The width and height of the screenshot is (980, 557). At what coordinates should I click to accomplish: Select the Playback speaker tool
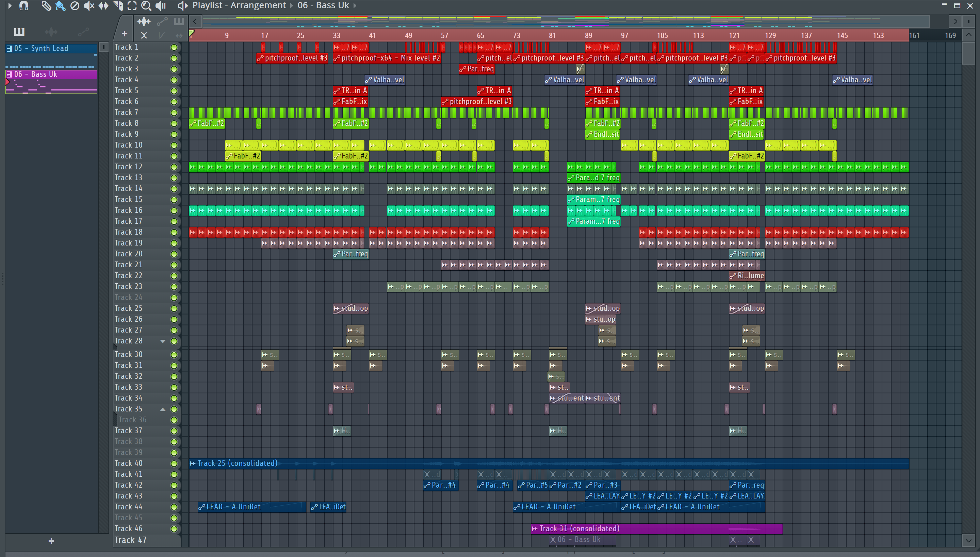click(161, 6)
